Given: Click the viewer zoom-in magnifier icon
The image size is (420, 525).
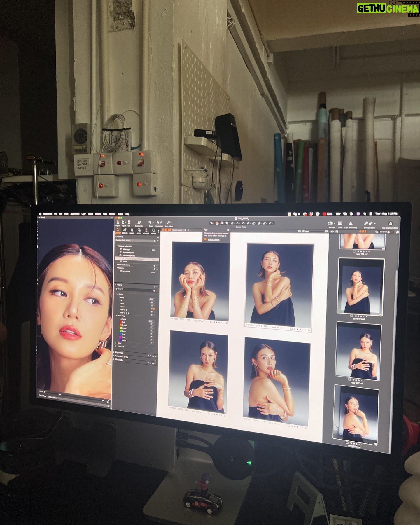Looking at the screenshot, I should click(x=326, y=231).
